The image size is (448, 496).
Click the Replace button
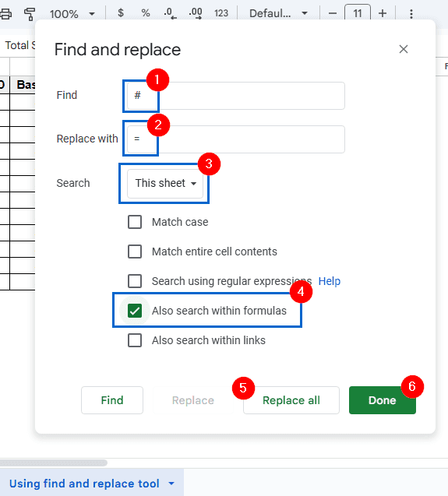[x=193, y=400]
